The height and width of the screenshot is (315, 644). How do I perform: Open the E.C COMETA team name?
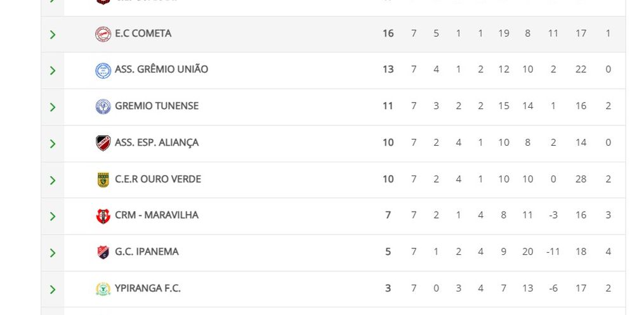tap(143, 34)
